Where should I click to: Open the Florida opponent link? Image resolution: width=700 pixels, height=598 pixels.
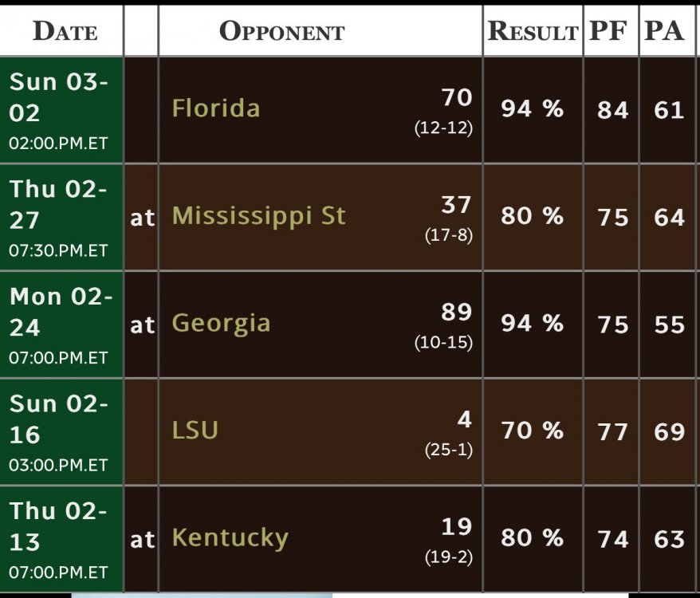[216, 108]
